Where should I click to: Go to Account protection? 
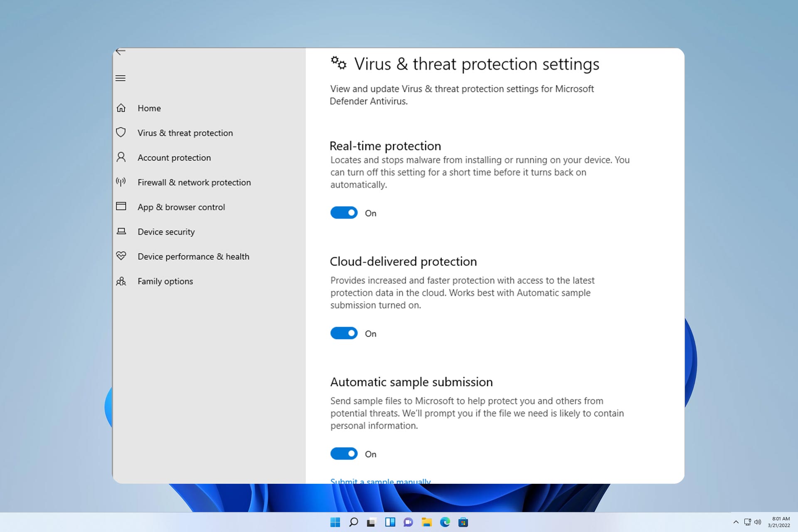click(x=174, y=158)
